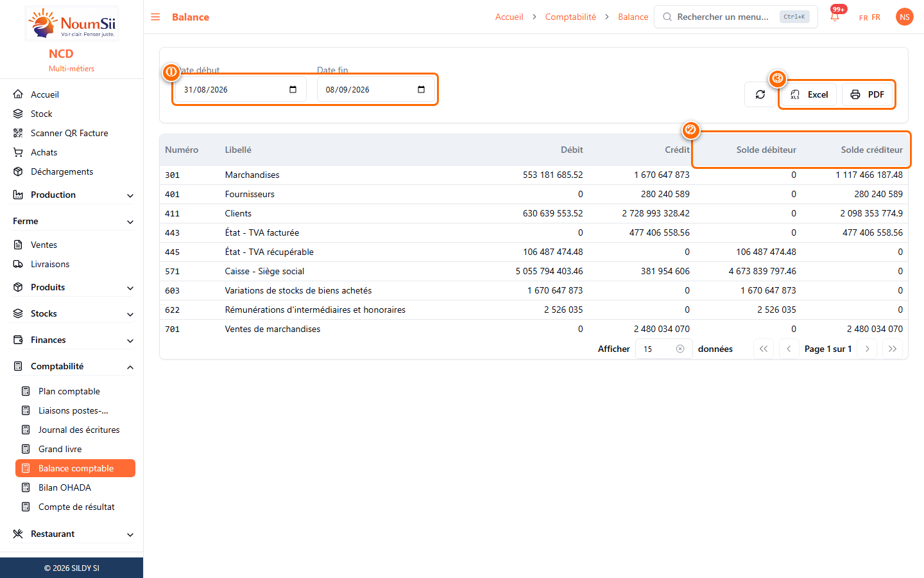The width and height of the screenshot is (924, 578).
Task: Open the Ventes menu item label
Action: pos(44,245)
